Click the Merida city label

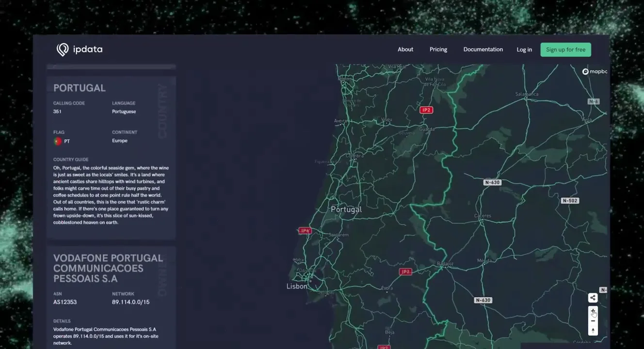pos(484,260)
